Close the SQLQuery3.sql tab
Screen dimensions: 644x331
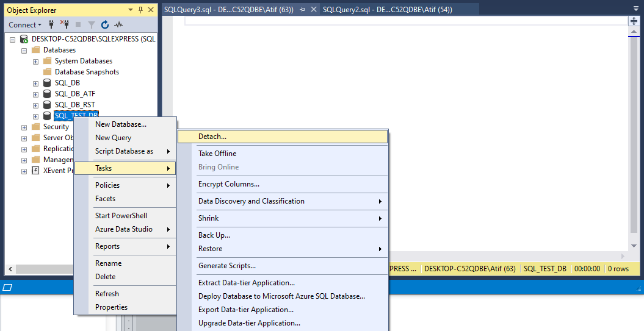click(313, 9)
